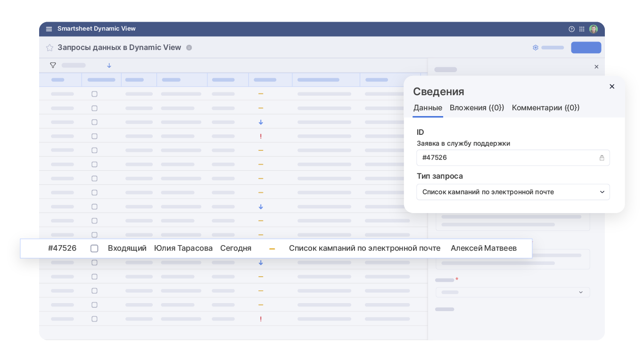Click the help question mark icon
Viewport: 644px width, 362px height.
pyautogui.click(x=571, y=29)
